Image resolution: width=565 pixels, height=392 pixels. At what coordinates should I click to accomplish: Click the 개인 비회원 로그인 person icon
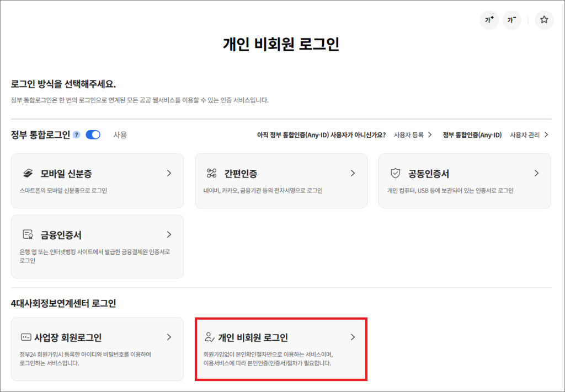tap(209, 337)
